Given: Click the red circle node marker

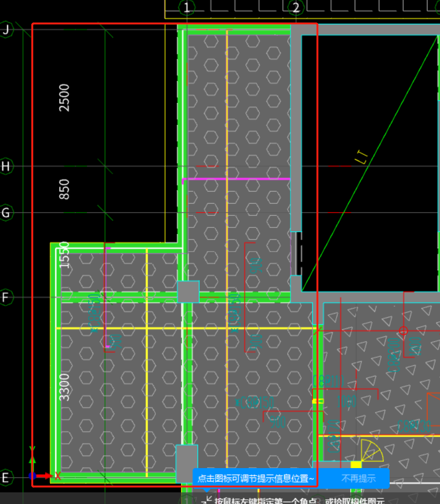Looking at the screenshot, I should click(403, 331).
